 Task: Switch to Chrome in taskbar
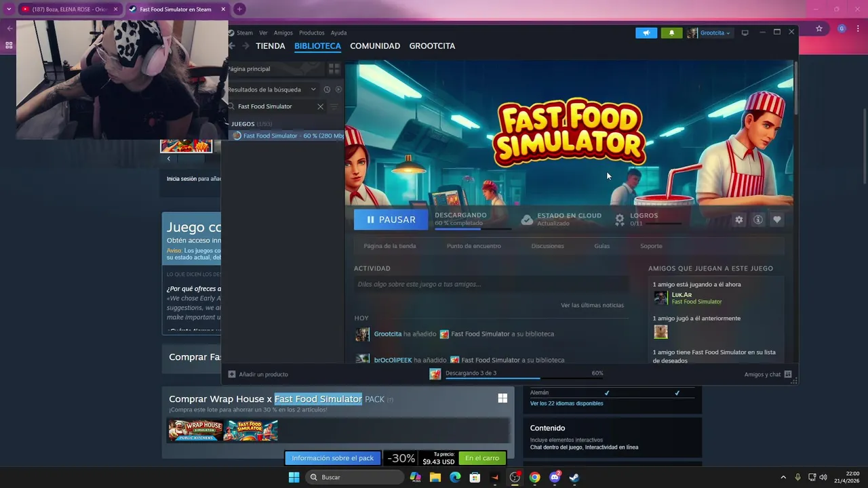pos(535,477)
